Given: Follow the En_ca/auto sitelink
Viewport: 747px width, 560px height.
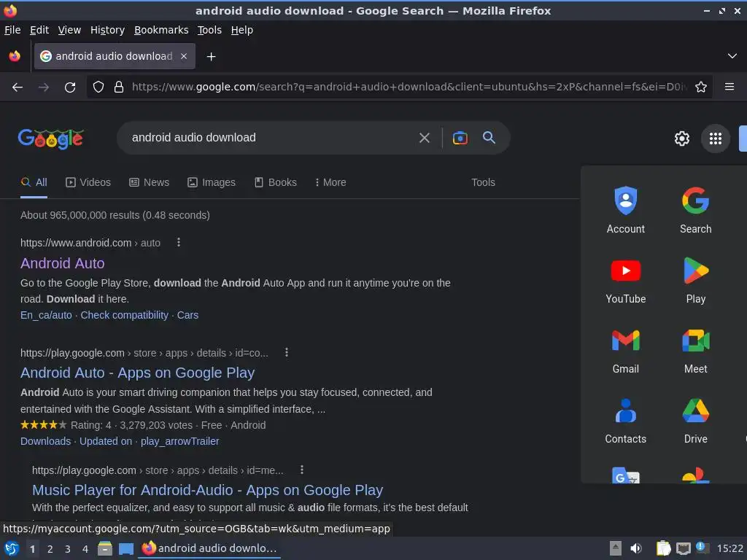Looking at the screenshot, I should 46,315.
